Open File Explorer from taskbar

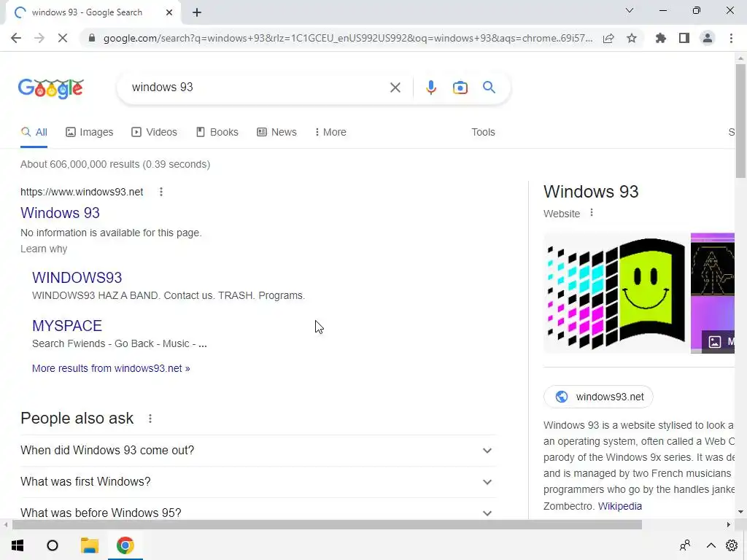(x=89, y=545)
